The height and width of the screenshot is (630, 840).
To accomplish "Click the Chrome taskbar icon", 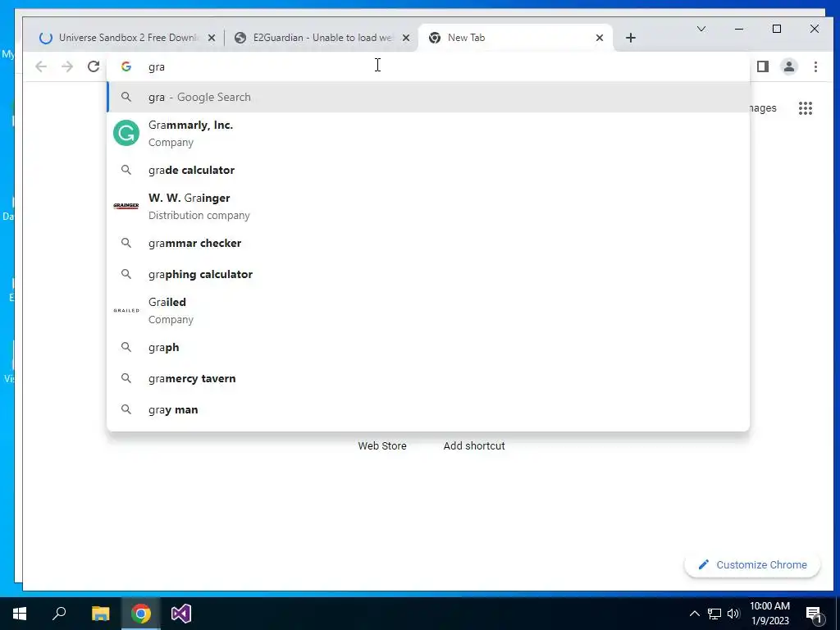I will [140, 614].
